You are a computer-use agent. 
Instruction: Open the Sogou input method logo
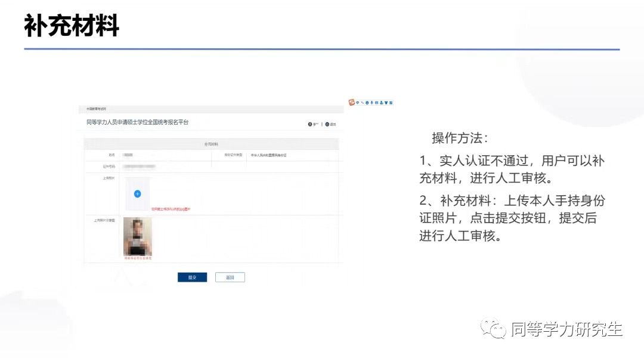click(351, 103)
